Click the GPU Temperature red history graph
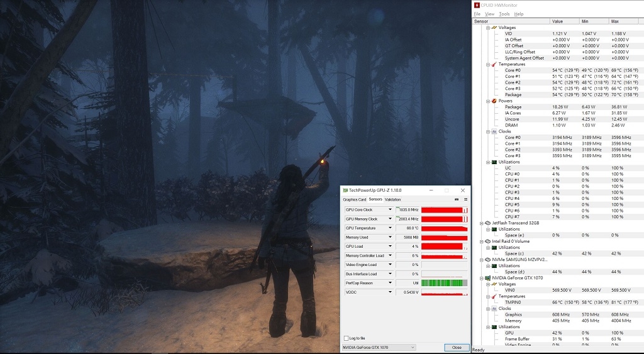Screen dimensions: 644x354 click(445, 228)
